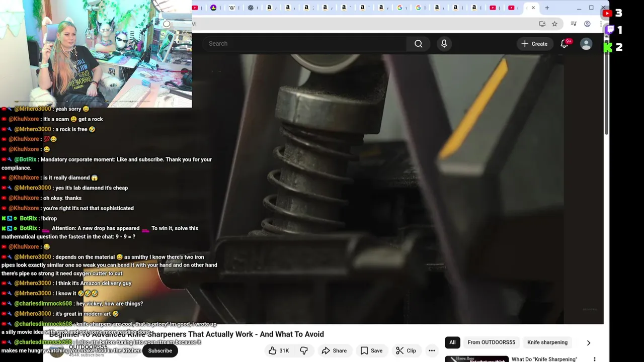Viewport: 644px width, 362px height.
Task: Open the 'What Do Knife Sharpening' suggested video
Action: click(544, 359)
